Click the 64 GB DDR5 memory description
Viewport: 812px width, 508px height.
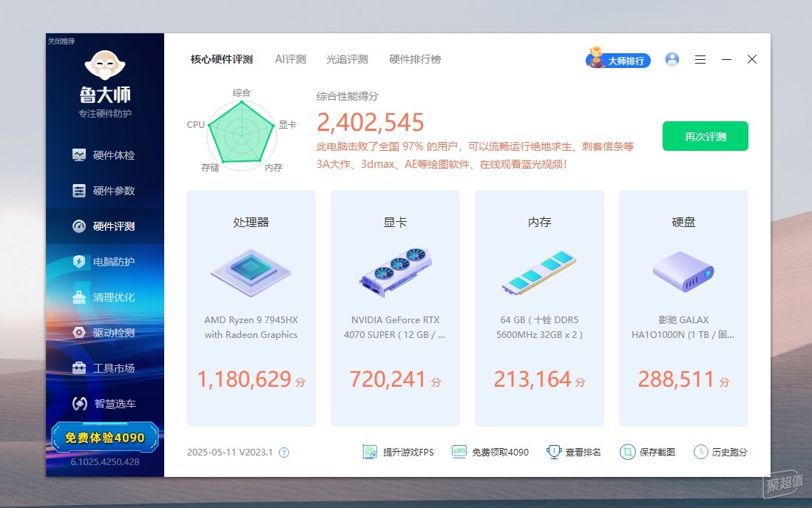[539, 328]
